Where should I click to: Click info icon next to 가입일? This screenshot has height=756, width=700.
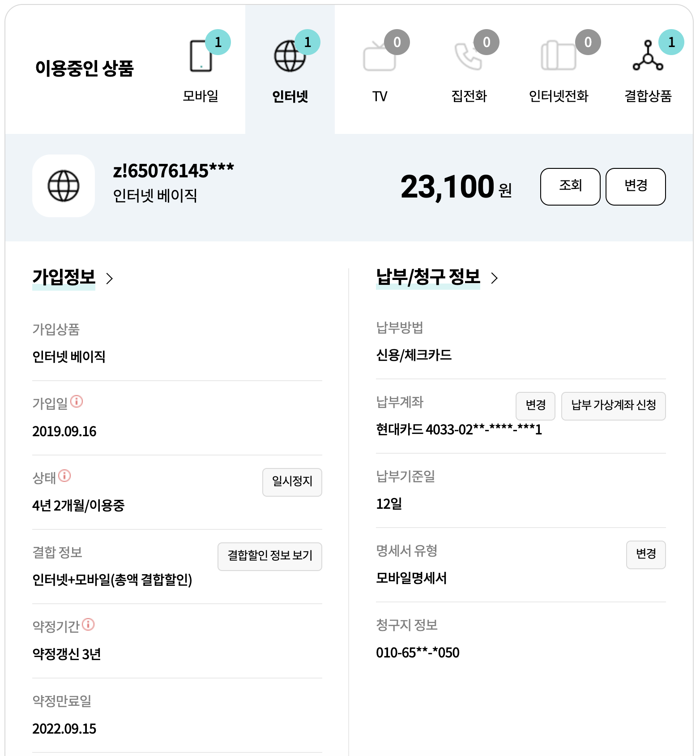[x=77, y=401]
